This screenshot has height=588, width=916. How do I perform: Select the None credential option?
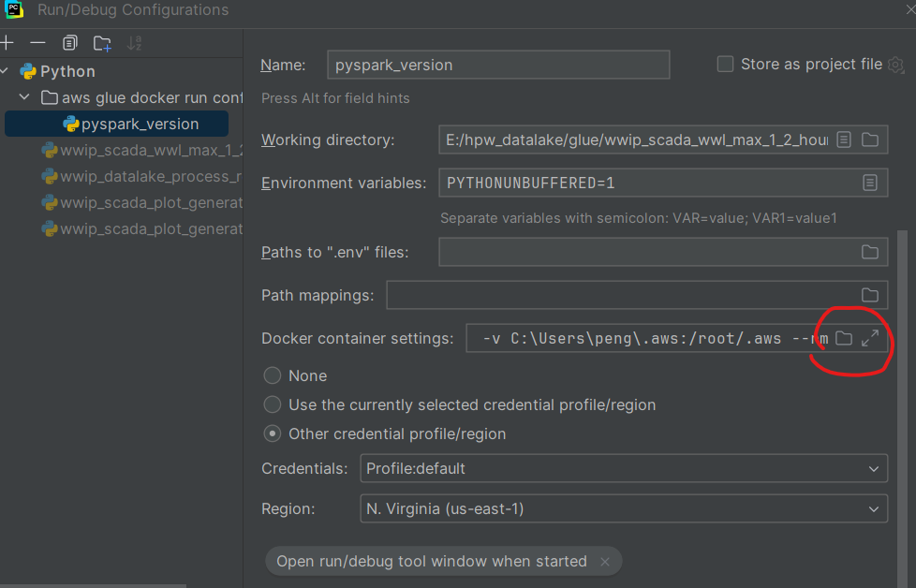point(272,375)
